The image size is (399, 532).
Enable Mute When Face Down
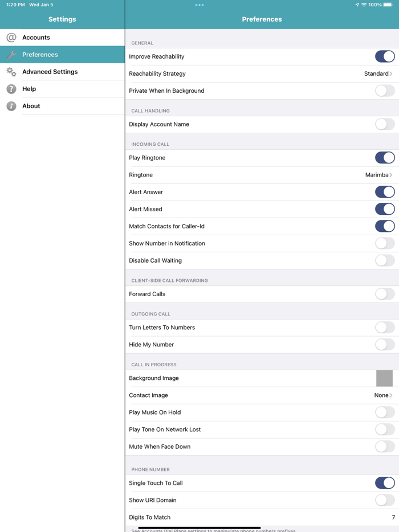pyautogui.click(x=385, y=447)
